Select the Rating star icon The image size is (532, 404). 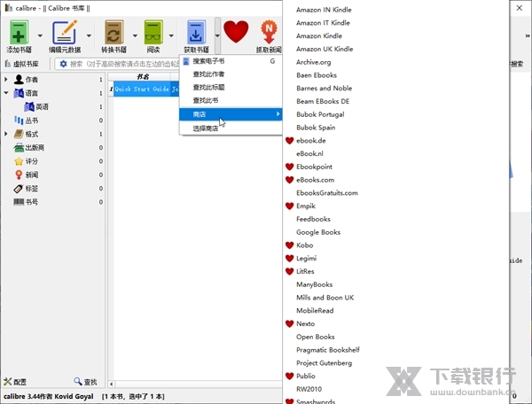pos(19,161)
